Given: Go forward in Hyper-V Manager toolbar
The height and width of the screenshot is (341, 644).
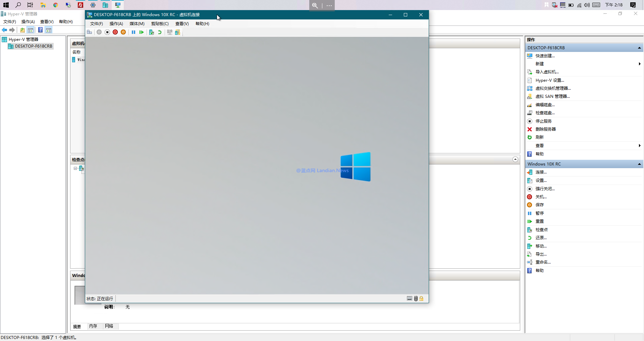Looking at the screenshot, I should pos(12,30).
